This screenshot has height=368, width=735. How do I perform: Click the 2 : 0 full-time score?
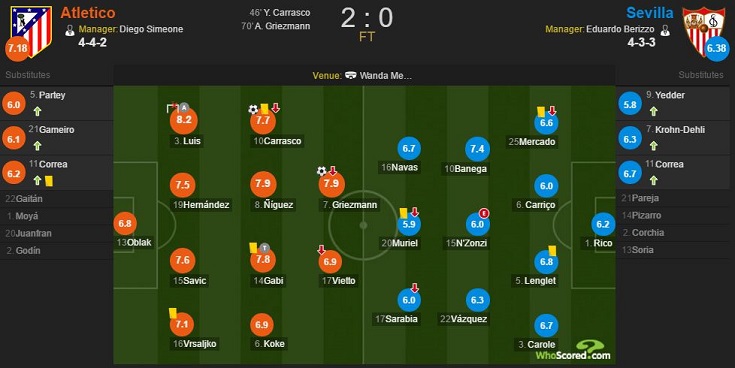point(367,18)
